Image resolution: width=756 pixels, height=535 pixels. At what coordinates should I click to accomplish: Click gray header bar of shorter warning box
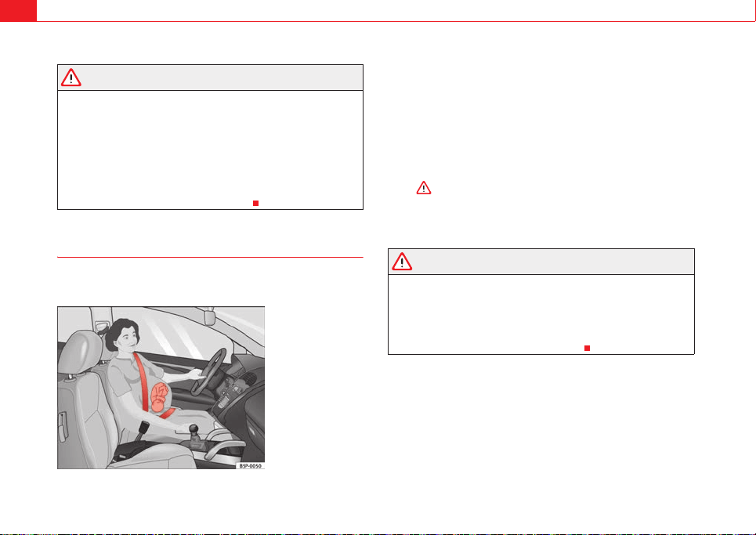(541, 262)
